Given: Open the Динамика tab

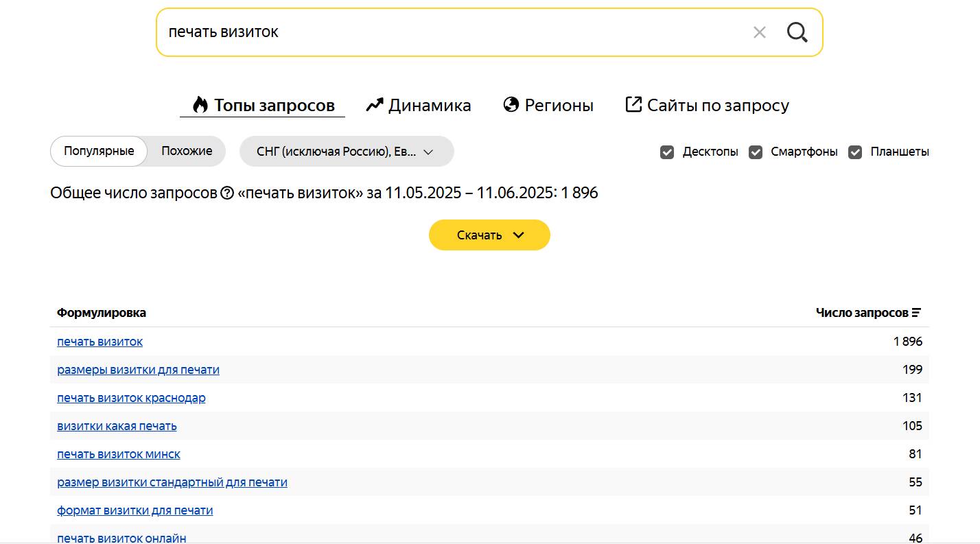Looking at the screenshot, I should pyautogui.click(x=429, y=106).
